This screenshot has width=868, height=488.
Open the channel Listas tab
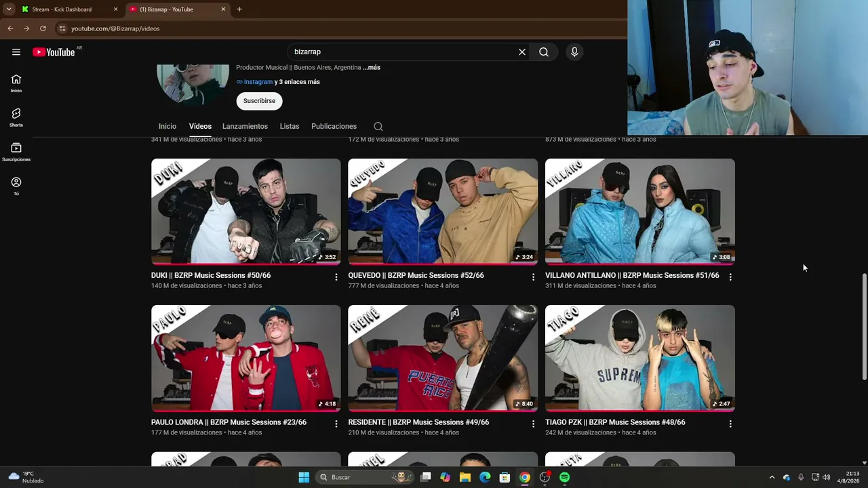[x=290, y=127]
